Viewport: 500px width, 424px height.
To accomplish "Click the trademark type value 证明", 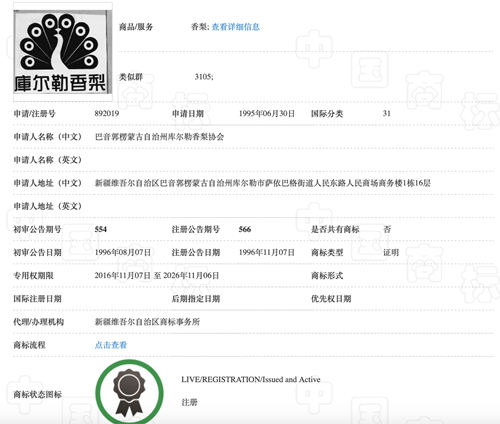I will (391, 253).
